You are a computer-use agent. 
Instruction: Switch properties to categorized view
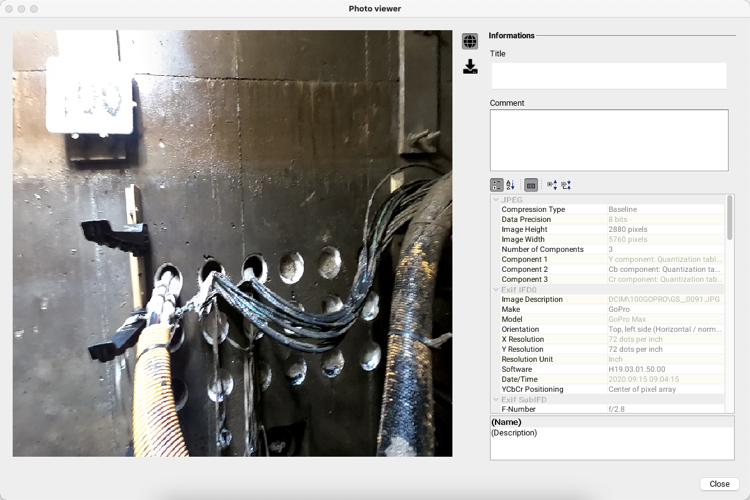(x=497, y=185)
